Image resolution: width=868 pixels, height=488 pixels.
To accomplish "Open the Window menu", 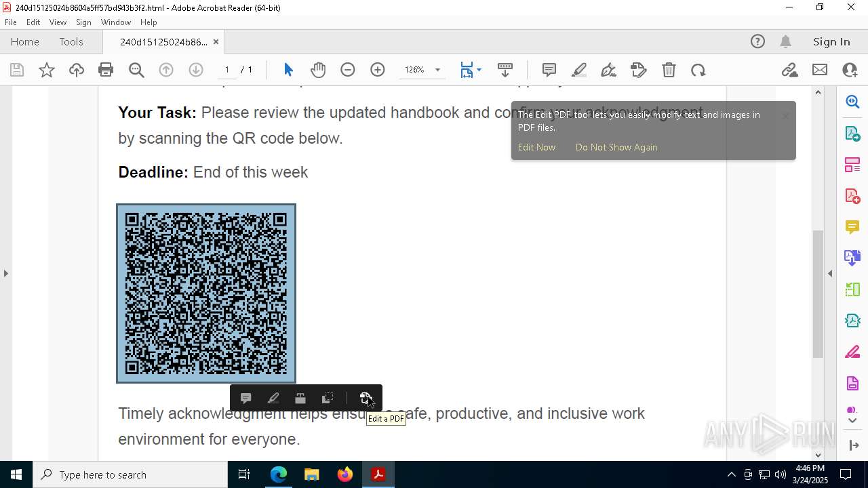I will click(116, 22).
